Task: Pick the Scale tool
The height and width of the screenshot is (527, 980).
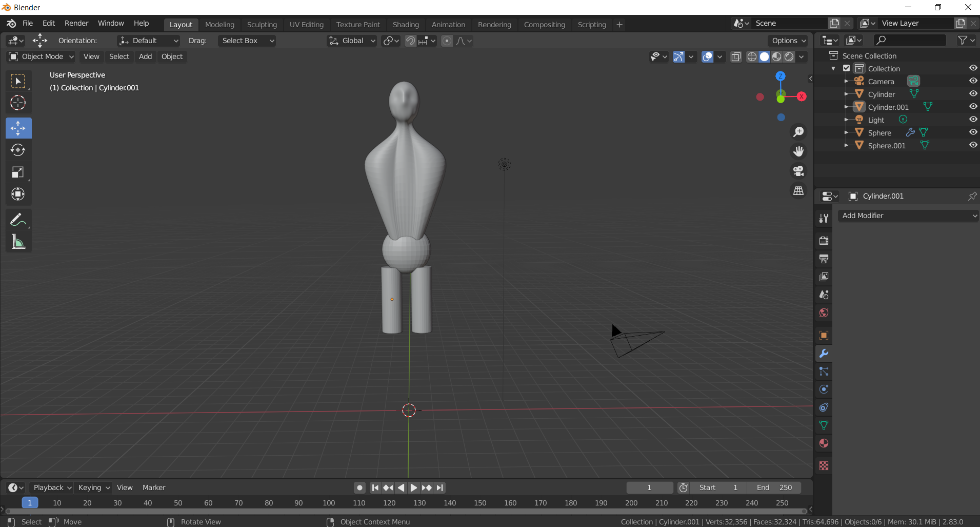Action: (x=18, y=172)
